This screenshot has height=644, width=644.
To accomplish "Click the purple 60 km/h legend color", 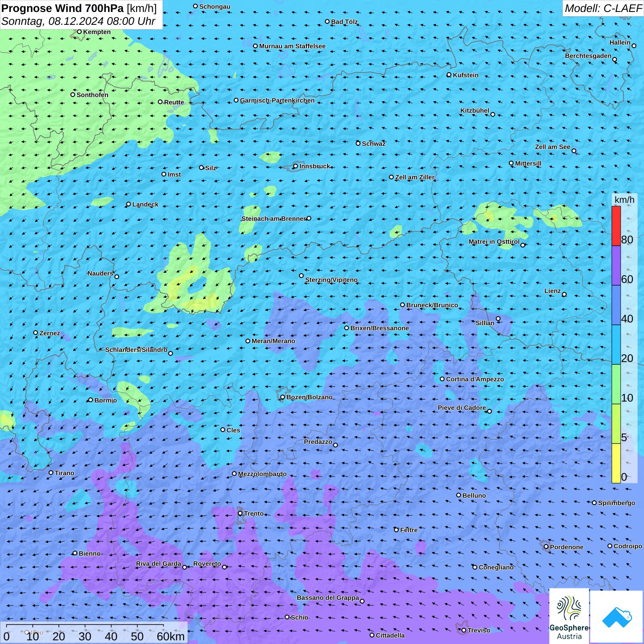I will 616,266.
